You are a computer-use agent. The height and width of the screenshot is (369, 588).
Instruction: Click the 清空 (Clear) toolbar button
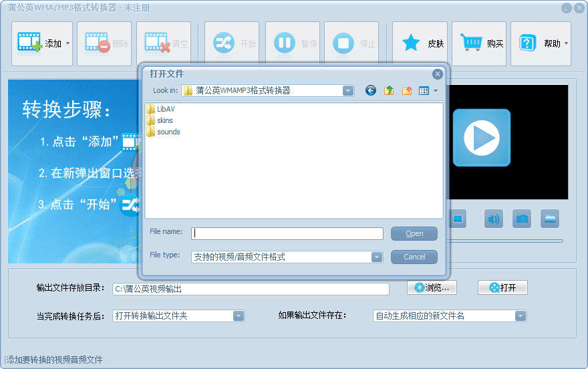(164, 43)
